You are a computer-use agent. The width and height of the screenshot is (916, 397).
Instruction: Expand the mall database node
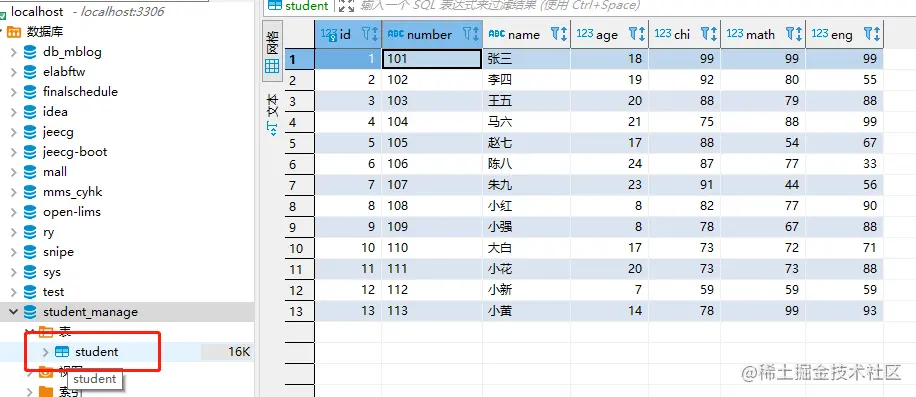[x=13, y=172]
